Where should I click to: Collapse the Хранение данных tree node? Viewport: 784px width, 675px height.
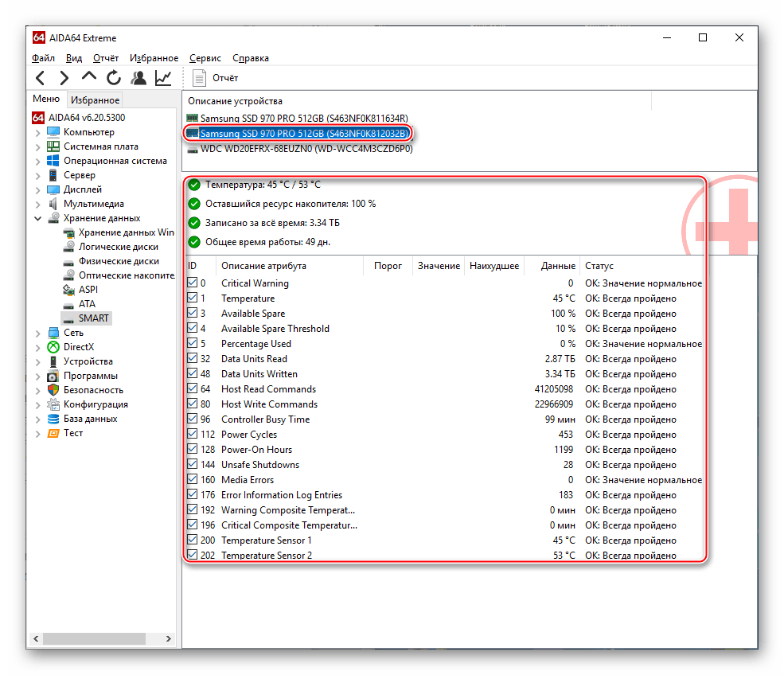[37, 219]
